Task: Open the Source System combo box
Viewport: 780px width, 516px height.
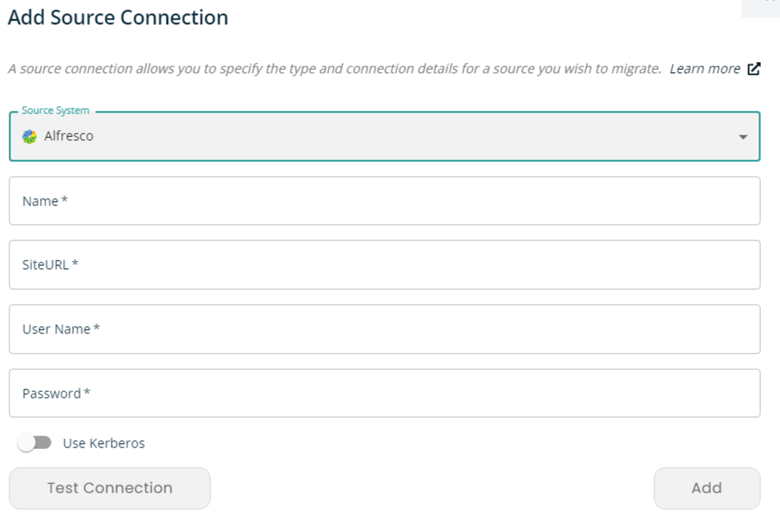Action: [385, 136]
